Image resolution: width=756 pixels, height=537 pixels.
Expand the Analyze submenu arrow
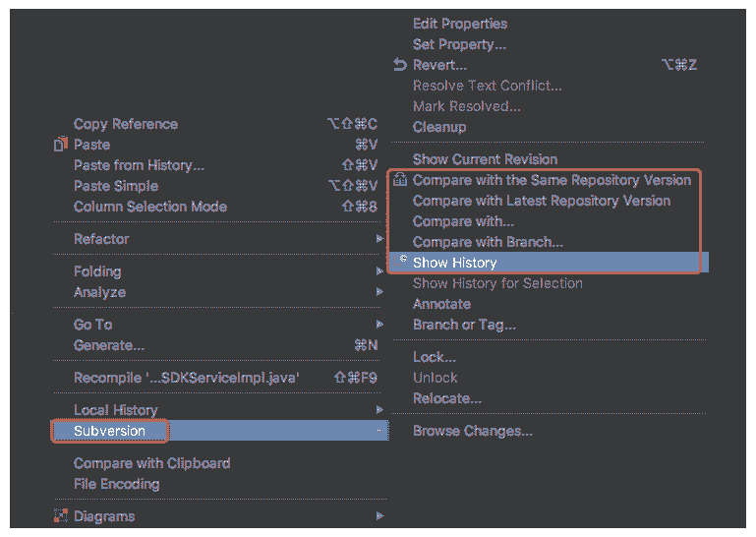click(x=379, y=292)
